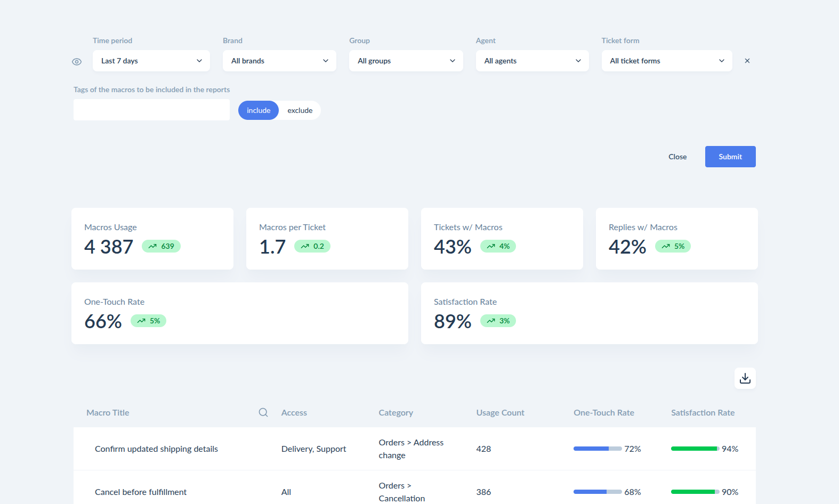Open the All agents dropdown
This screenshot has height=504, width=839.
tap(533, 61)
